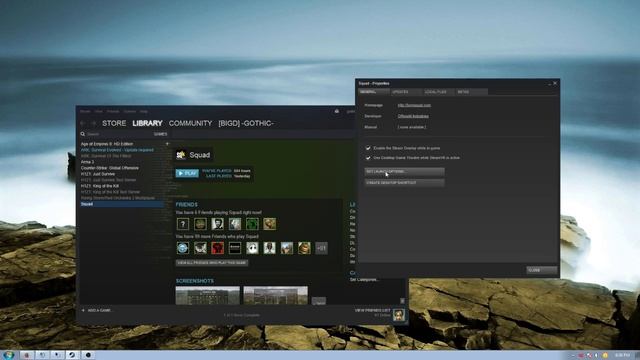This screenshot has height=360, width=640.
Task: Open the [BIGD] -GOTHIC- profile section
Action: click(246, 123)
